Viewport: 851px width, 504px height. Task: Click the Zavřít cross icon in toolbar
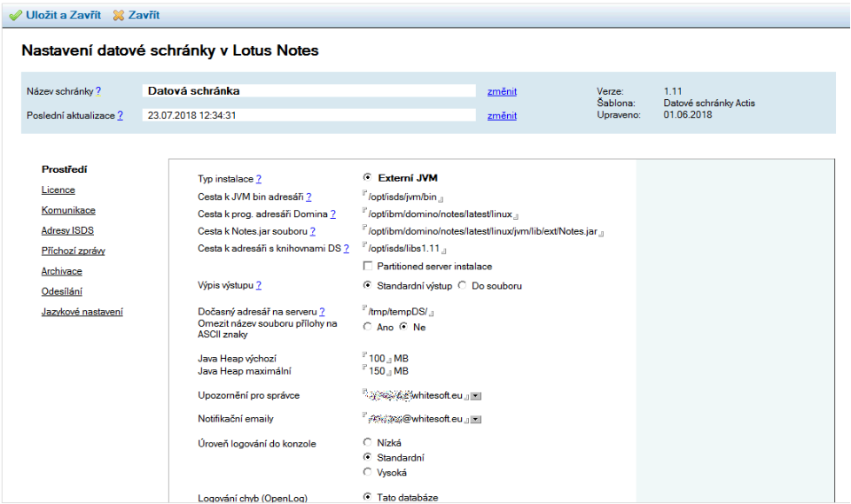119,16
